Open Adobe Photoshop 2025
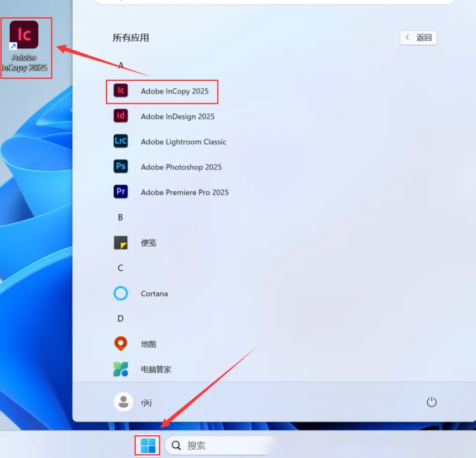The image size is (476, 458). click(x=181, y=167)
